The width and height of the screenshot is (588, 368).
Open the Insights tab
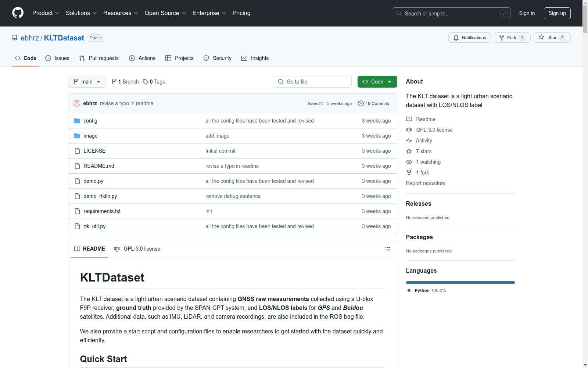(255, 58)
